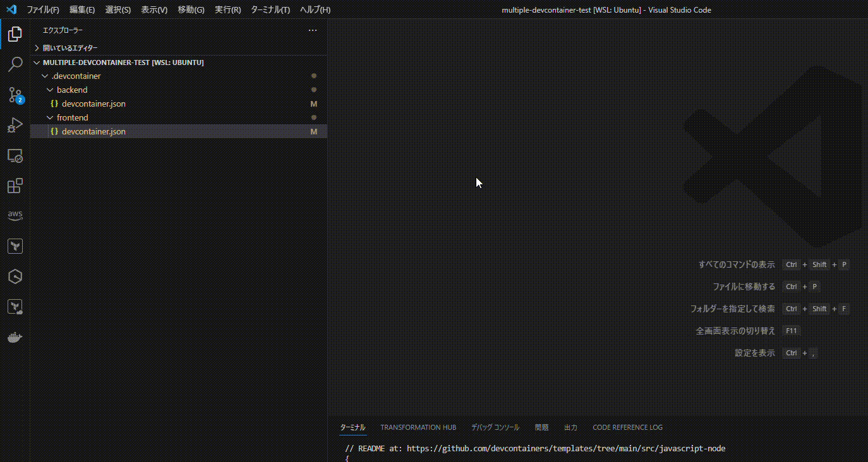Open the Search view icon
This screenshot has height=462, width=868.
tap(15, 64)
